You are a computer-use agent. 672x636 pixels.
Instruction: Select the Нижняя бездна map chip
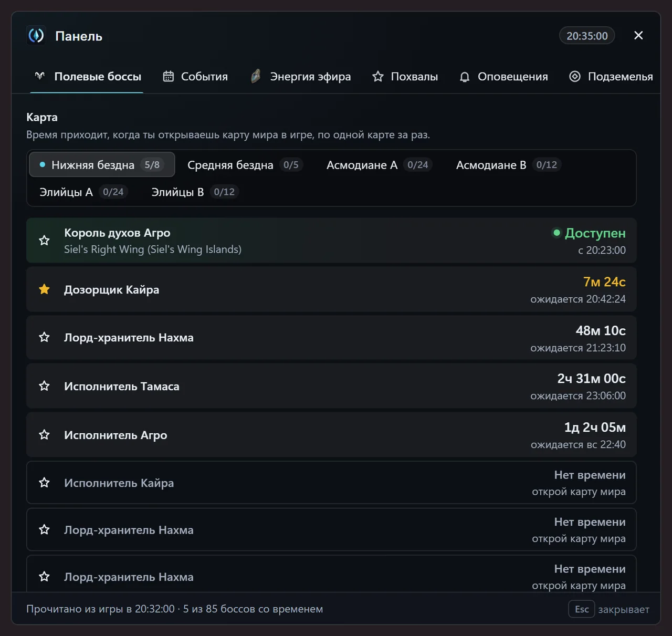102,165
